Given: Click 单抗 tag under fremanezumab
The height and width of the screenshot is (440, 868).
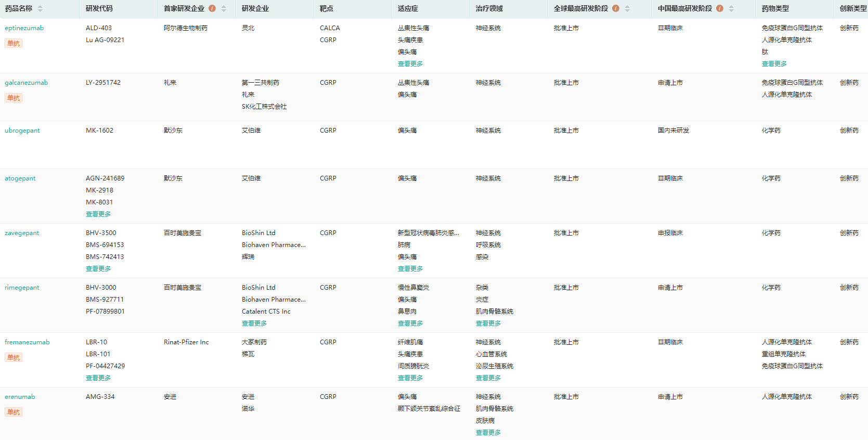Looking at the screenshot, I should [14, 357].
